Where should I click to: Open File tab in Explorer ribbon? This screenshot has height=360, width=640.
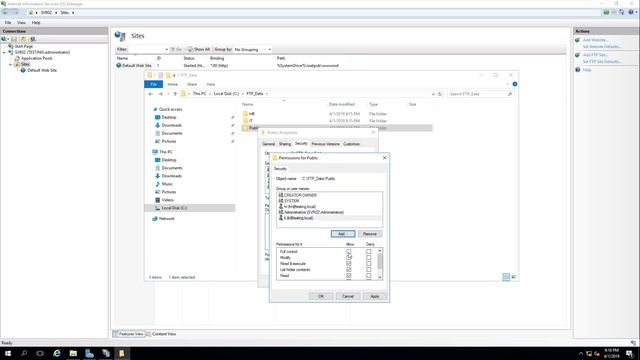(x=153, y=84)
